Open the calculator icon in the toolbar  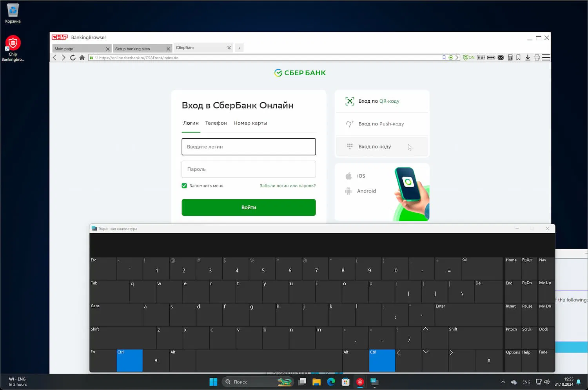[510, 58]
